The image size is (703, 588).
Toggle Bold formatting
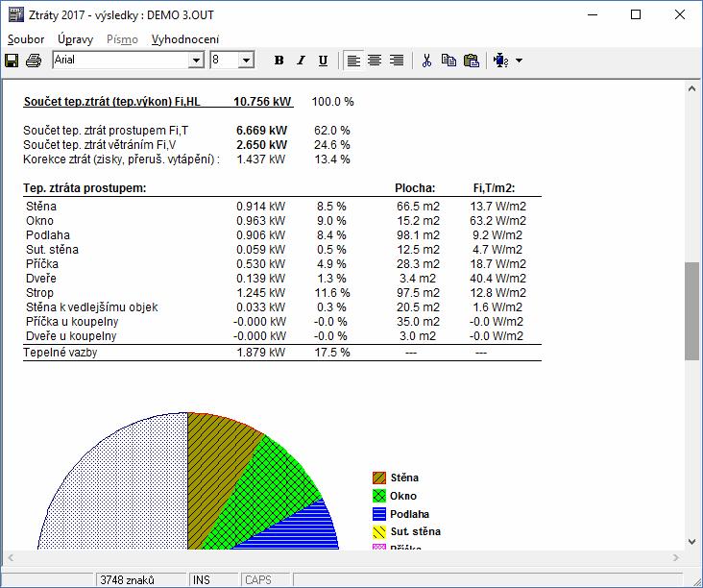[x=279, y=61]
